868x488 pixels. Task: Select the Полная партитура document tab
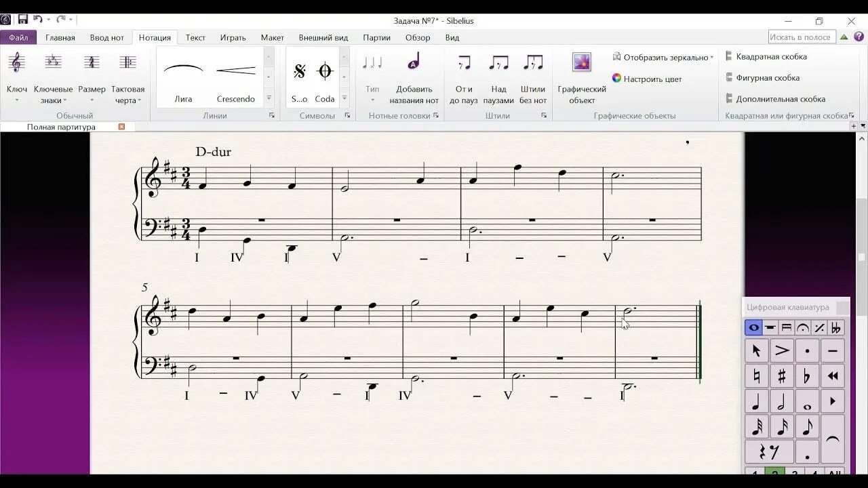point(61,127)
